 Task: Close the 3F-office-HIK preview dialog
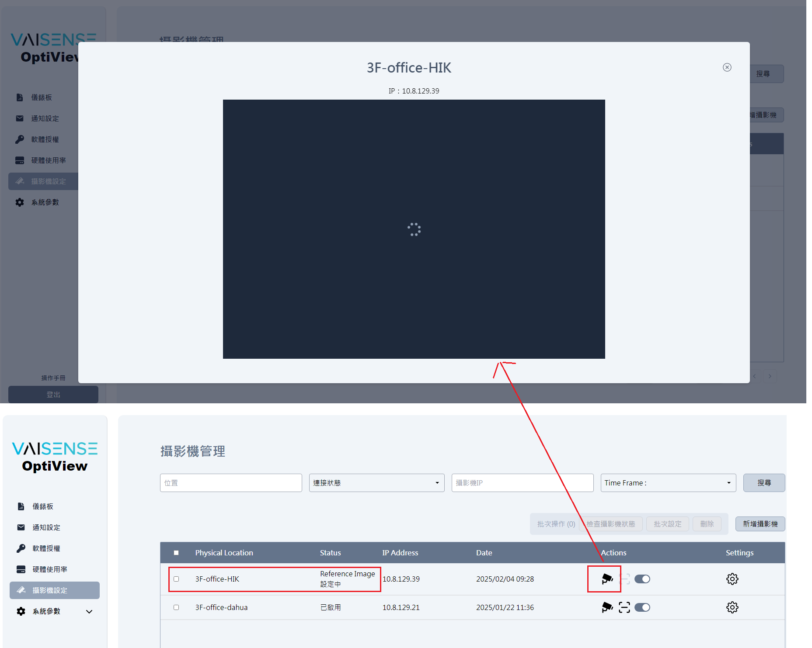tap(727, 67)
